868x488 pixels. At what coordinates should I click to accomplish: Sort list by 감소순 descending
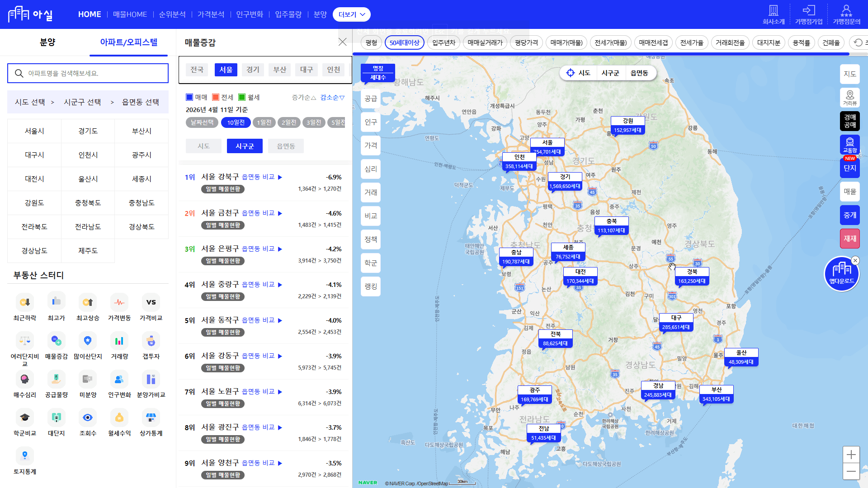[x=332, y=98]
